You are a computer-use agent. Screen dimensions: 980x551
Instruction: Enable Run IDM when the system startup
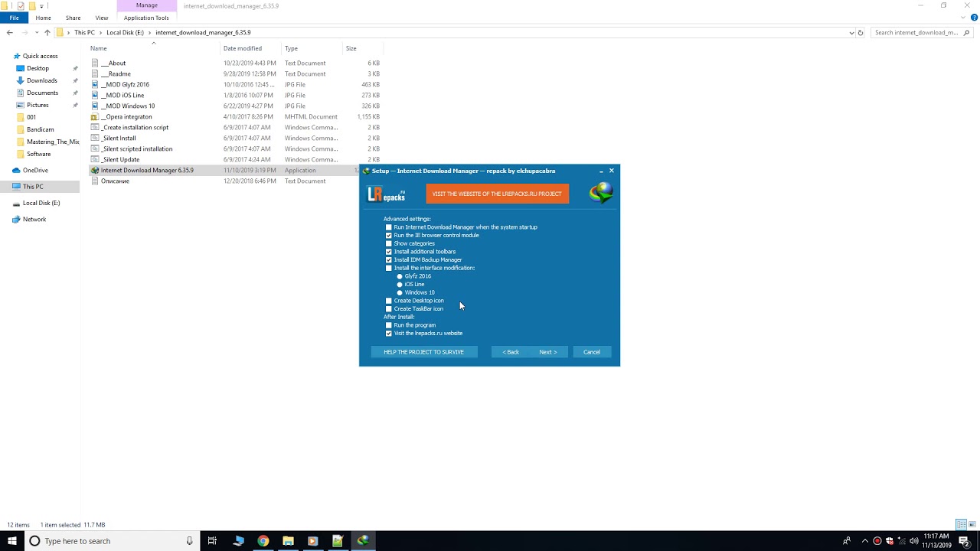click(x=389, y=227)
